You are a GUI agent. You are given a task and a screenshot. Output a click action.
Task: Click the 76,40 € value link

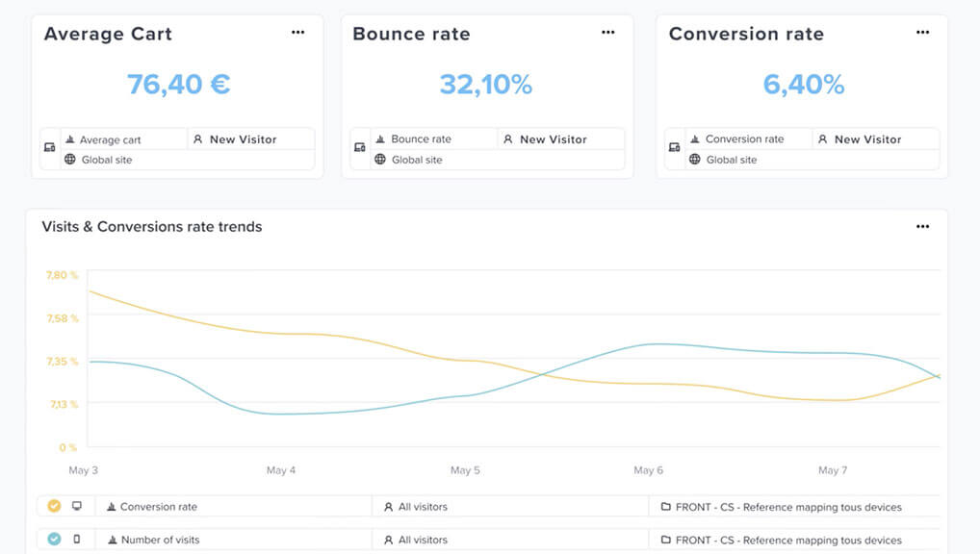pyautogui.click(x=178, y=84)
